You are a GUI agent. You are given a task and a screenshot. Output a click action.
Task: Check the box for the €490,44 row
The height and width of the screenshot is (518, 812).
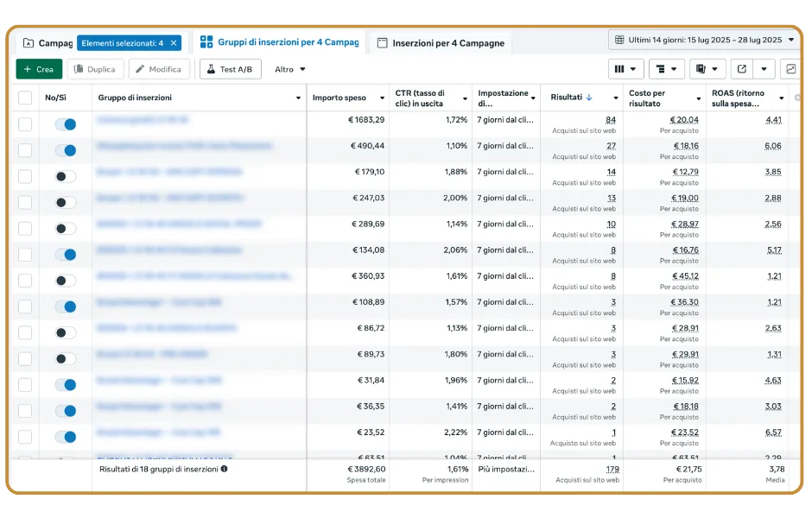25,150
